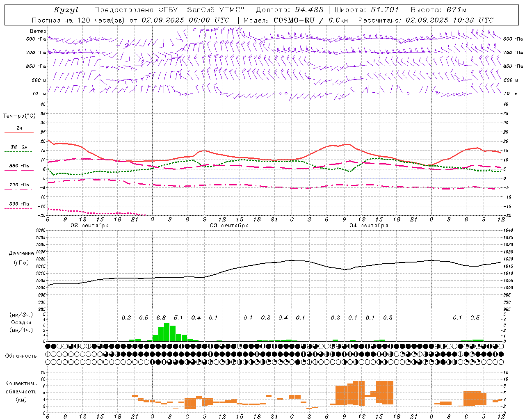The width and height of the screenshot is (525, 420).
Task: Select the Тем-ра(°C) temperature panel label
Action: [19, 116]
